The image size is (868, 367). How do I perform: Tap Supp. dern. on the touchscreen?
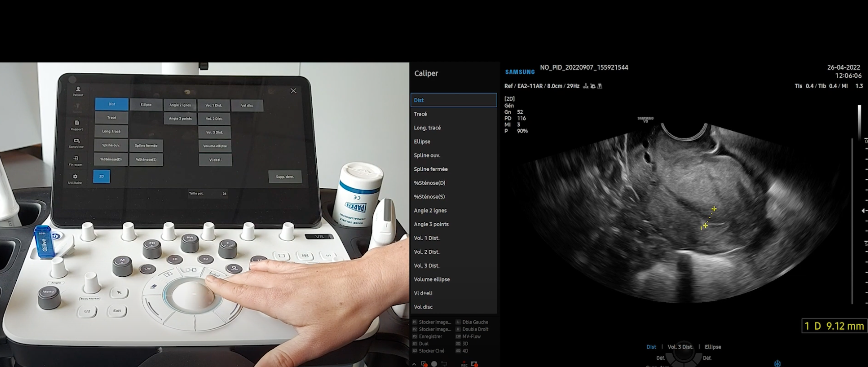pos(285,177)
